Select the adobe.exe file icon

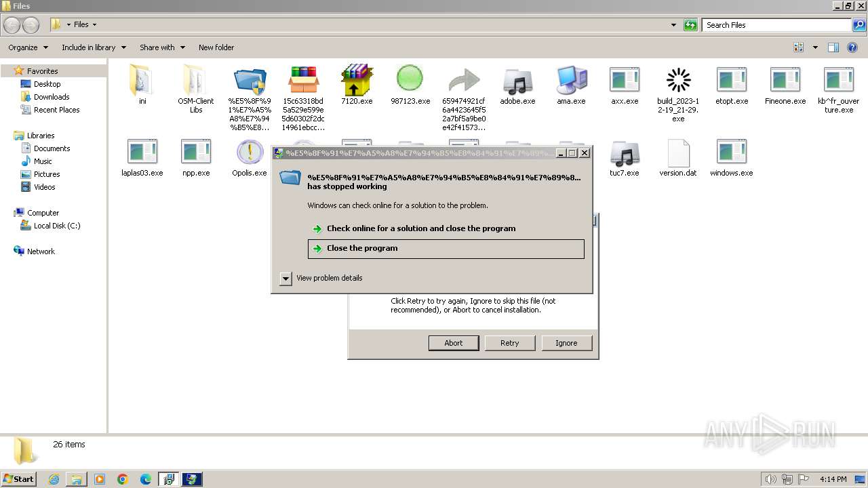tap(517, 81)
